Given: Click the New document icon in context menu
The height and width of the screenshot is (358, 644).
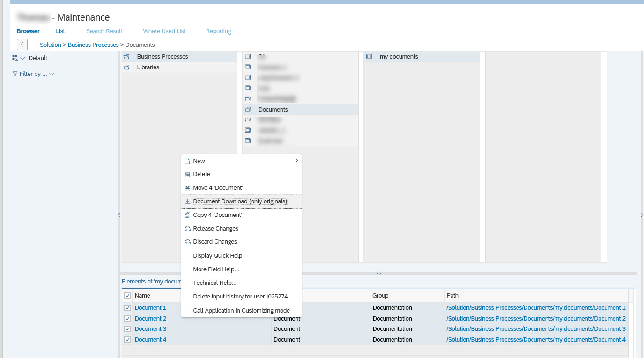Looking at the screenshot, I should [x=187, y=161].
